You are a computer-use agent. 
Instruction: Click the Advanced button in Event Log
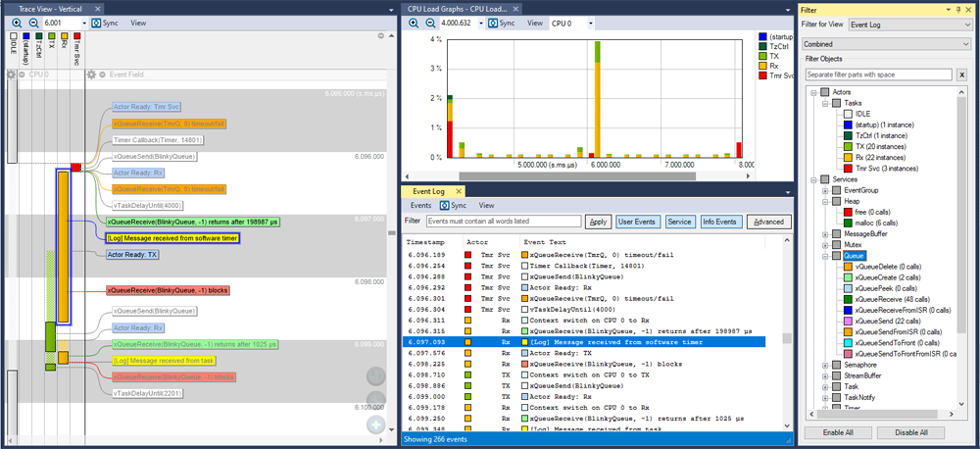[x=767, y=223]
